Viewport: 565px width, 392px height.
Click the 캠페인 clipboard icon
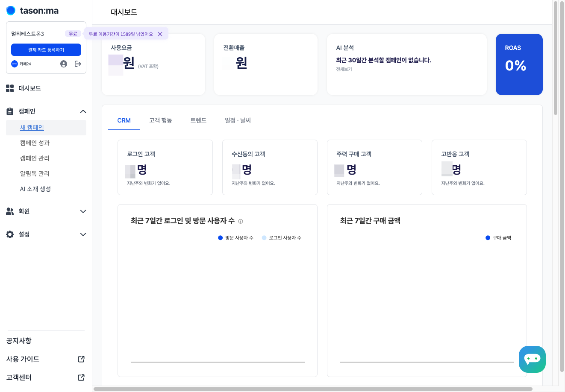pyautogui.click(x=10, y=111)
